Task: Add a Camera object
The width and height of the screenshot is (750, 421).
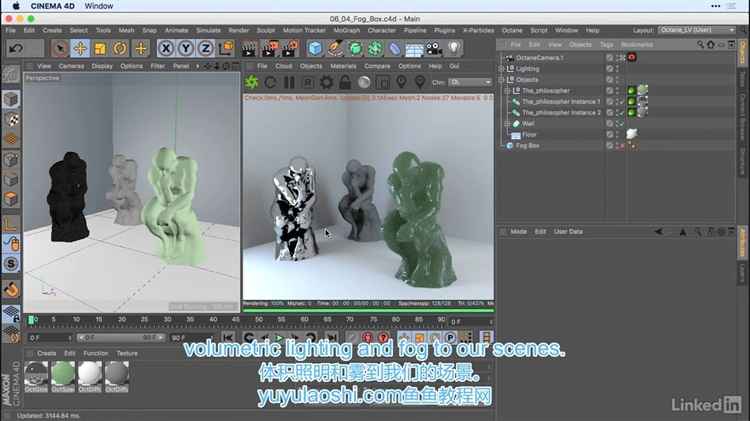Action: pos(434,48)
